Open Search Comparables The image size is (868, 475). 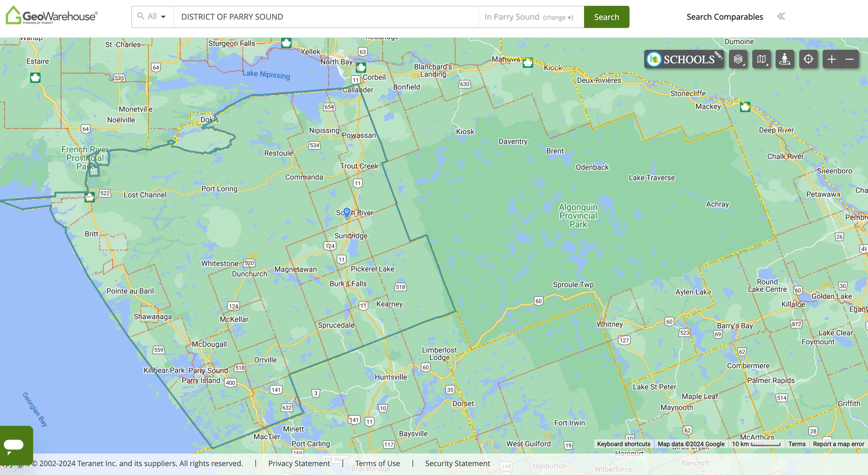(x=725, y=17)
